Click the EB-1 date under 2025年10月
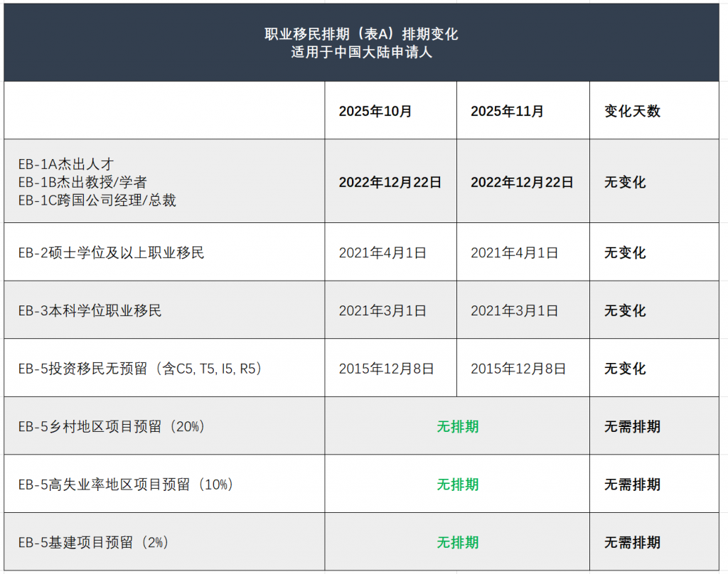This screenshot has height=574, width=728. point(390,183)
